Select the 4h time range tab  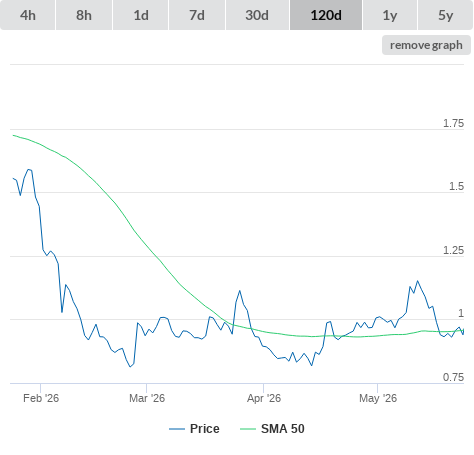point(28,15)
